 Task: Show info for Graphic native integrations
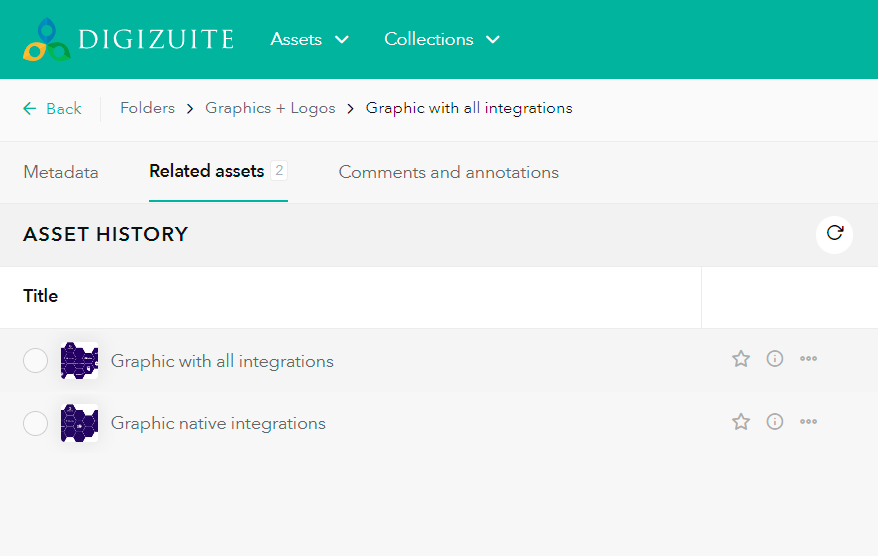click(775, 422)
